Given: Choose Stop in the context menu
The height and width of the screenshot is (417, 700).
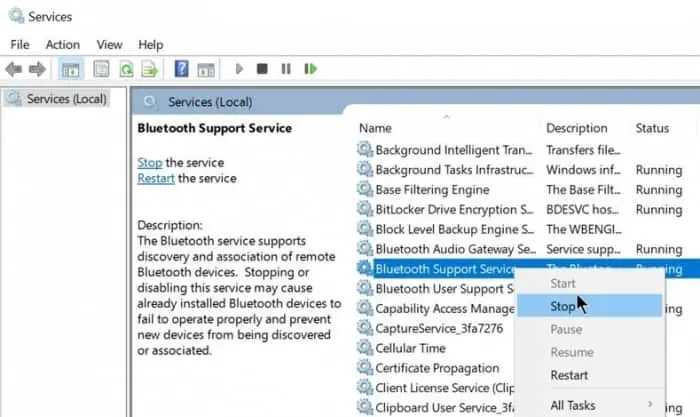Looking at the screenshot, I should pyautogui.click(x=589, y=306).
